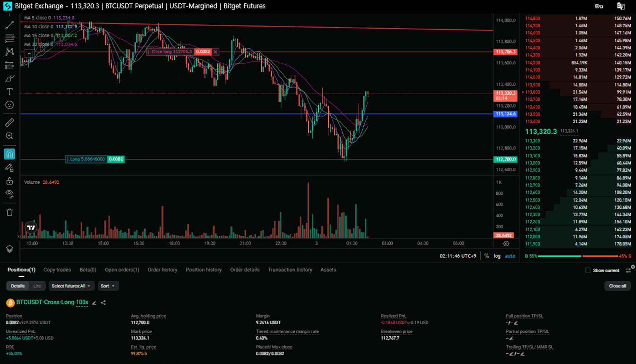Open the object tree layers icon
This screenshot has width=636, height=364.
10,249
